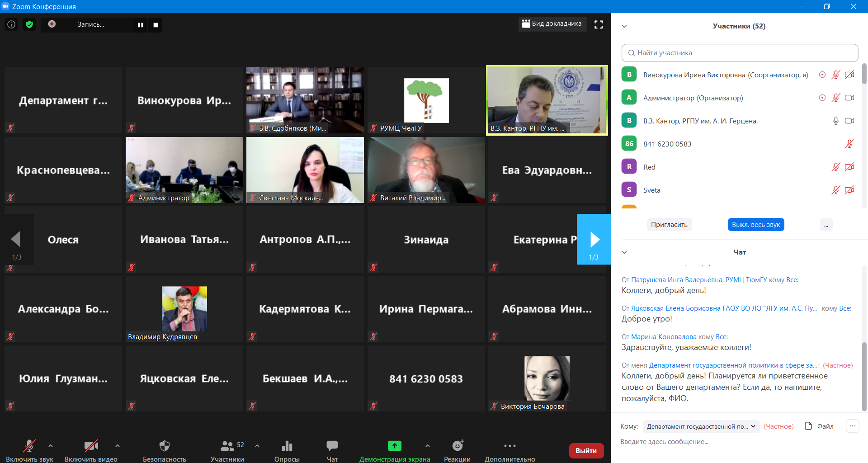Expand audio settings arrow next to microphone
Screen dimensions: 868x463
[51, 446]
